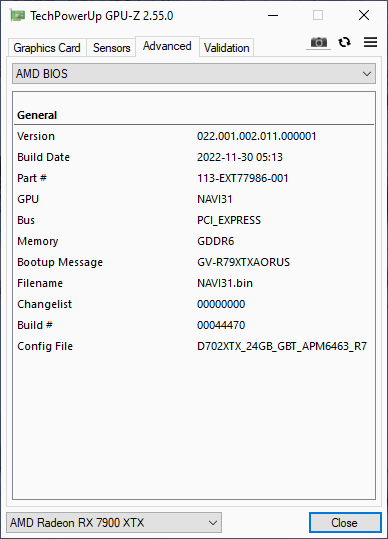Close the window with the X button
The width and height of the screenshot is (388, 539).
(x=364, y=15)
